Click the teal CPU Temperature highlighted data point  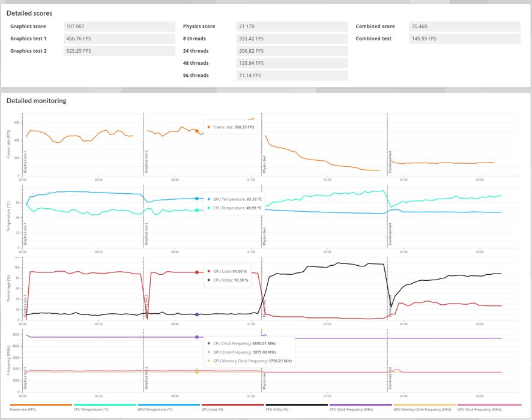click(x=197, y=210)
